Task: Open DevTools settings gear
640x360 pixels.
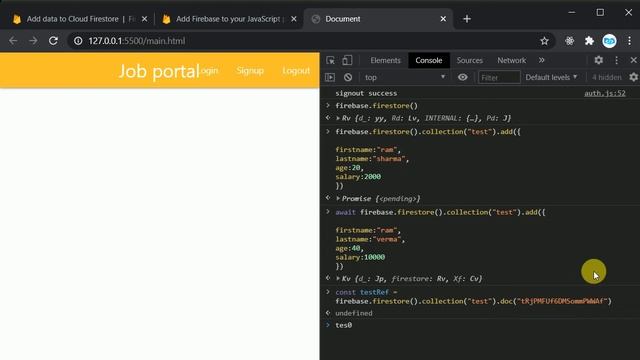Action: coord(598,60)
